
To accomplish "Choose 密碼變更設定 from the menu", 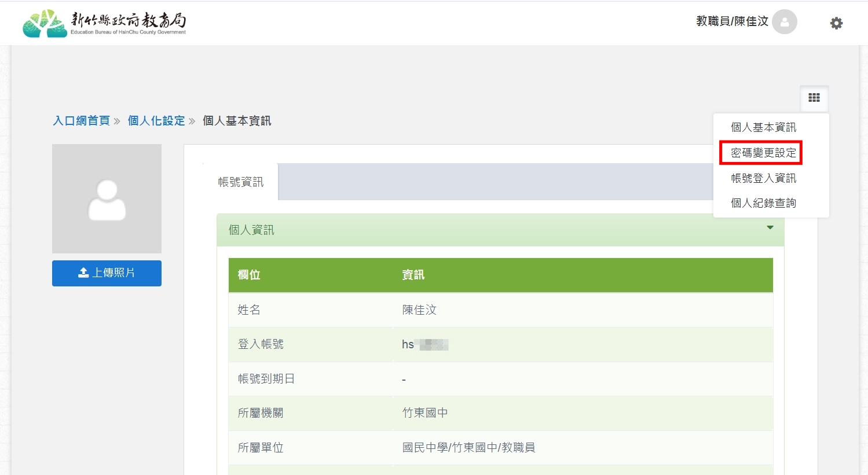I will coord(763,153).
